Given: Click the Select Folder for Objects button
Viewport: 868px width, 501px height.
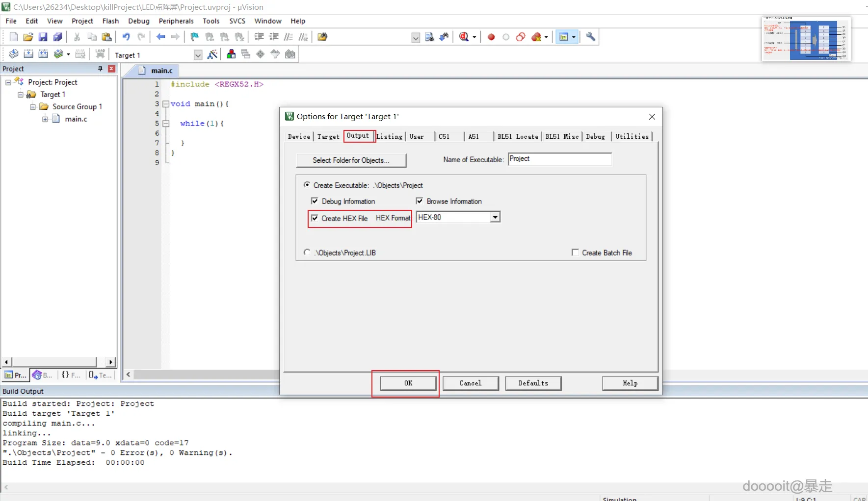Looking at the screenshot, I should [351, 160].
